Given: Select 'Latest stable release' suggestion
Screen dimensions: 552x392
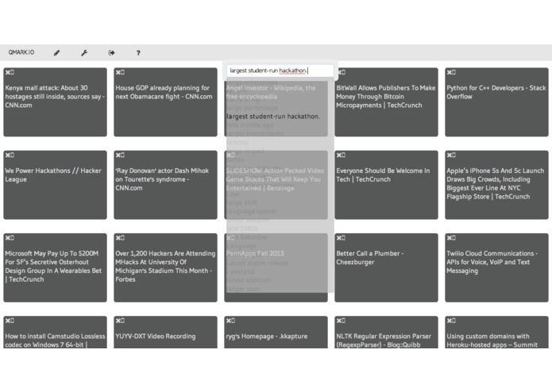Looking at the screenshot, I should coord(257,263).
